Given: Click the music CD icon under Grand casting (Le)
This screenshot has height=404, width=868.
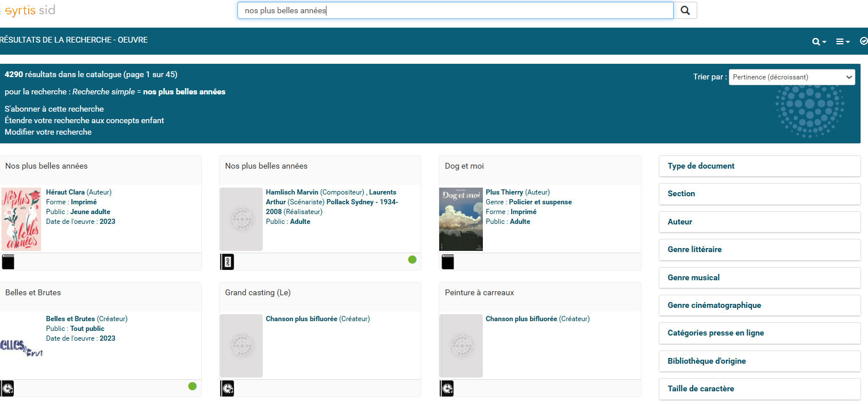Looking at the screenshot, I should pos(227,388).
